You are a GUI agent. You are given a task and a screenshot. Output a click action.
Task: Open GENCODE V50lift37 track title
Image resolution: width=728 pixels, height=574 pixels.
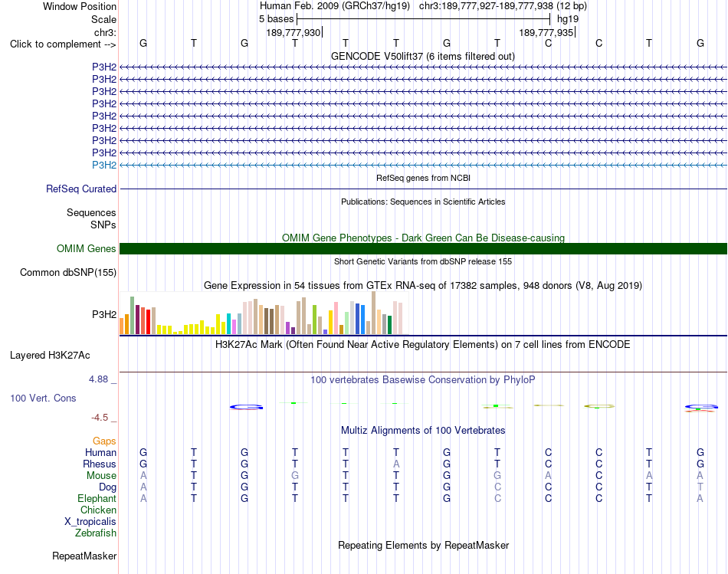coord(423,56)
